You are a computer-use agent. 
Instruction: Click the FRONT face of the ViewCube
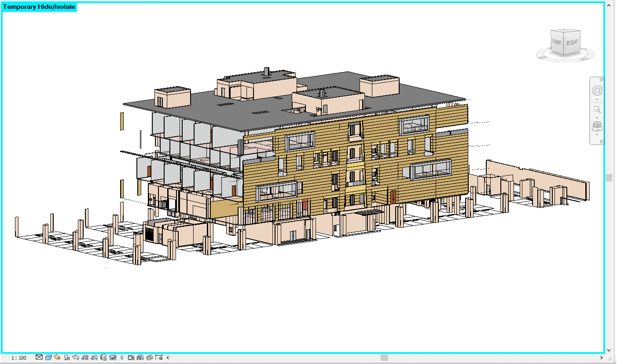click(558, 43)
